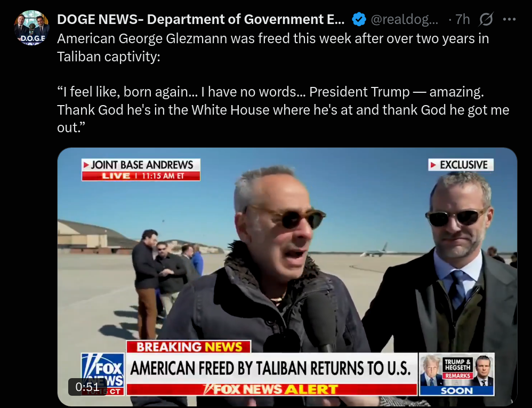The height and width of the screenshot is (408, 532).
Task: Open the DOGE NEWS profile avatar
Action: [x=31, y=28]
